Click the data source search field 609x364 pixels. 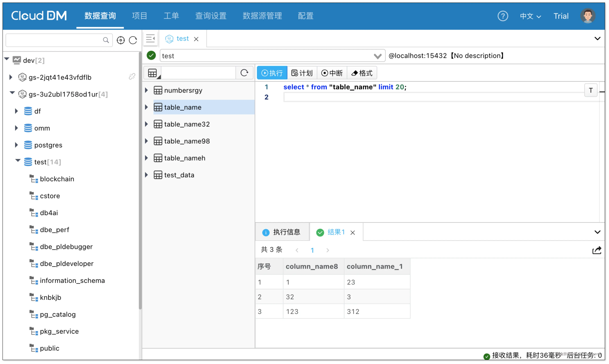coord(54,40)
